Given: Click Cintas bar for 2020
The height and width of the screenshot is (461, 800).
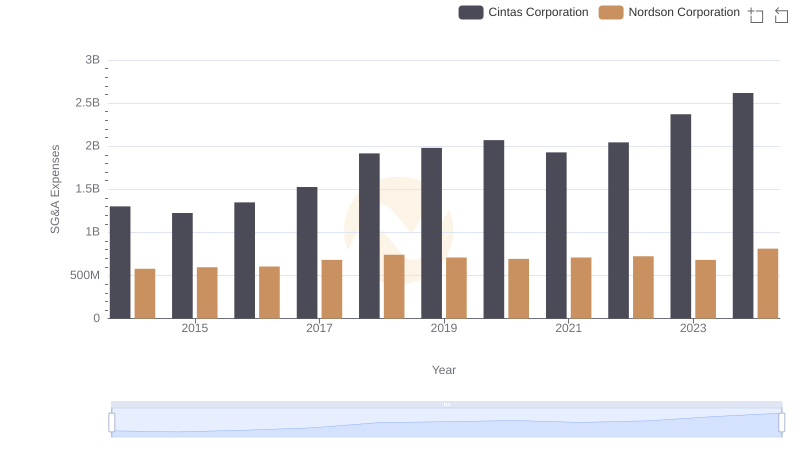Looking at the screenshot, I should click(494, 229).
